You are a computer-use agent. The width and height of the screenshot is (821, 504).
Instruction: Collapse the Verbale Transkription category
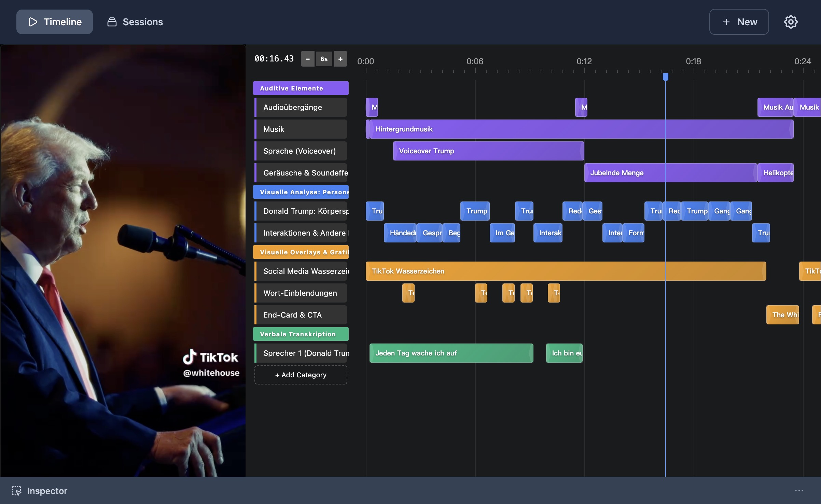301,334
